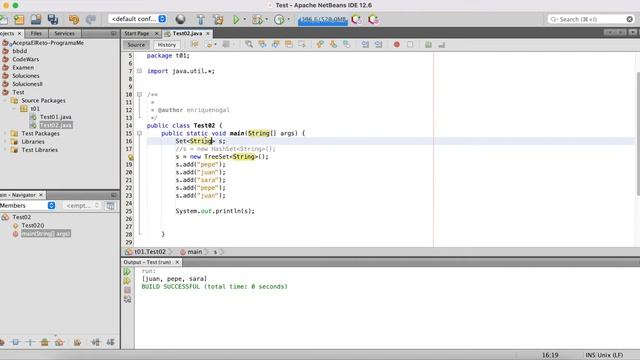Click the second profiler icon after memory bar
The width and height of the screenshot is (640, 360).
[373, 19]
